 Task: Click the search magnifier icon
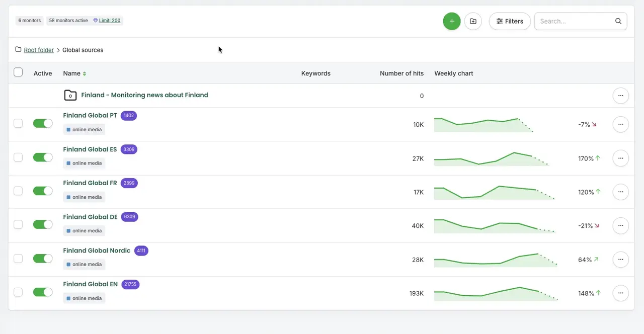618,21
